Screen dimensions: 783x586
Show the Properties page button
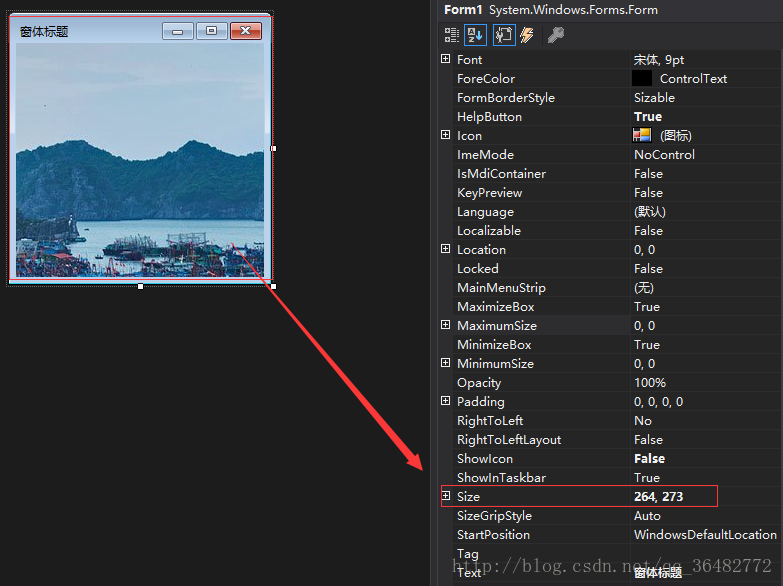click(x=504, y=35)
